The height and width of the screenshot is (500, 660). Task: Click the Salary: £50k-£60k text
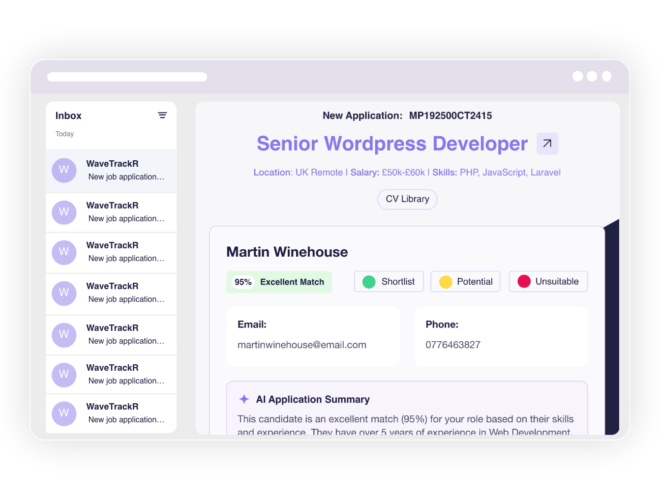click(x=388, y=173)
